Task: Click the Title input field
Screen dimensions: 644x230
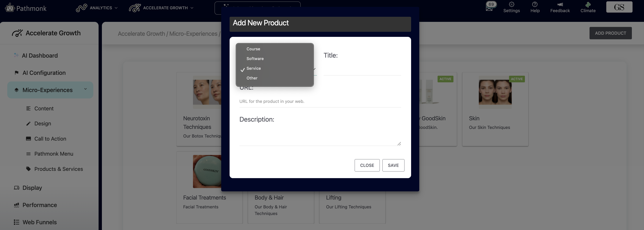Action: [362, 69]
